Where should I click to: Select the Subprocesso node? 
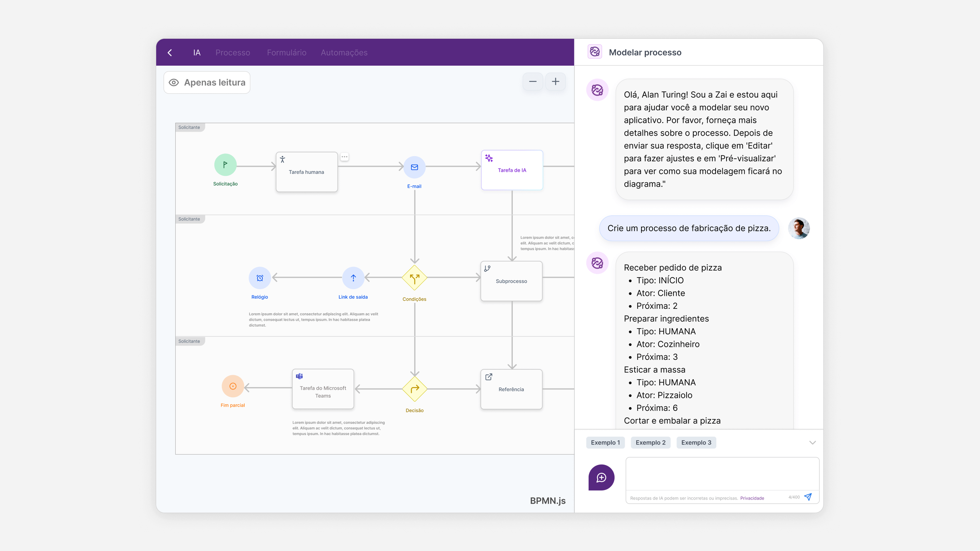tap(511, 281)
